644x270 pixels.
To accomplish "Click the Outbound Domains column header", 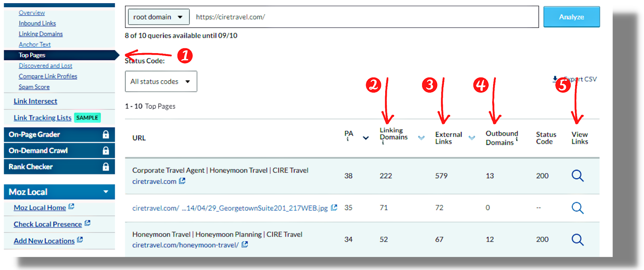I will pos(502,138).
